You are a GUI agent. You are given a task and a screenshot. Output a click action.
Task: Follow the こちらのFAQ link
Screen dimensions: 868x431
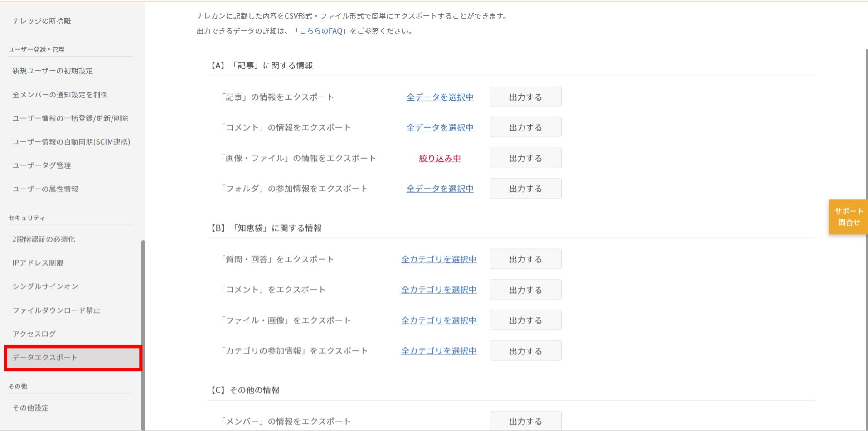321,31
